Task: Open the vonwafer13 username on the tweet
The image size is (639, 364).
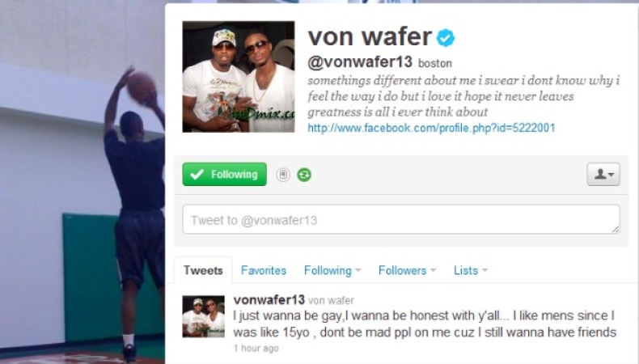Action: tap(269, 300)
